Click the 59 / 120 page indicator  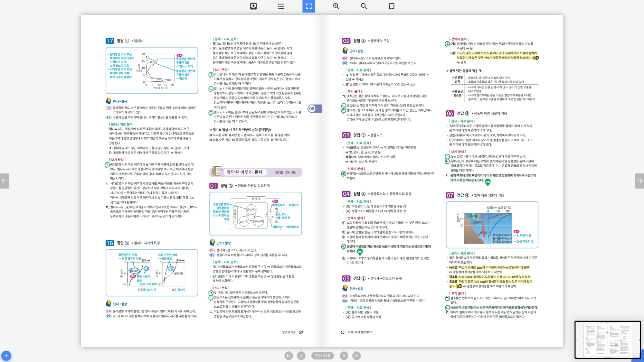pyautogui.click(x=322, y=356)
